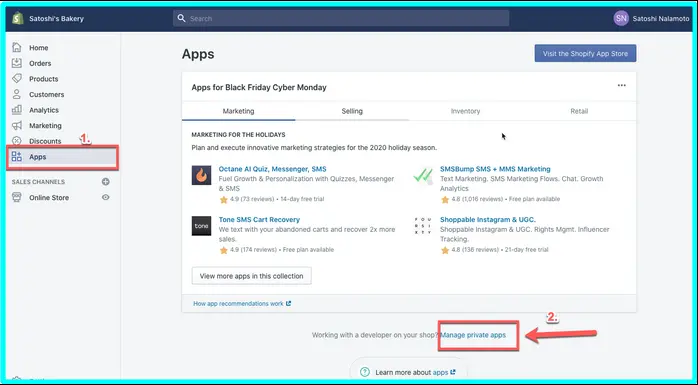Viewport: 698px width, 385px height.
Task: Click into the Search input field
Action: [x=341, y=18]
